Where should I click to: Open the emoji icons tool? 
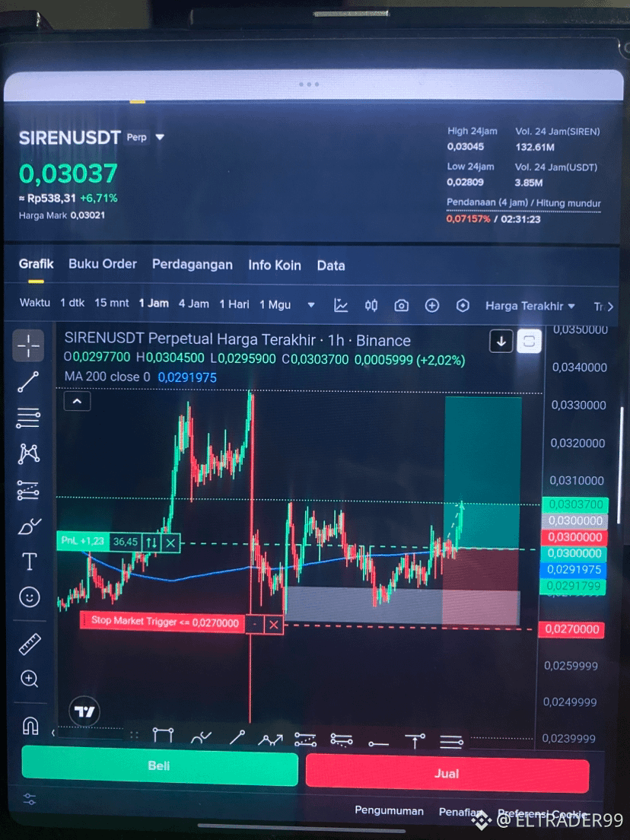click(x=30, y=597)
